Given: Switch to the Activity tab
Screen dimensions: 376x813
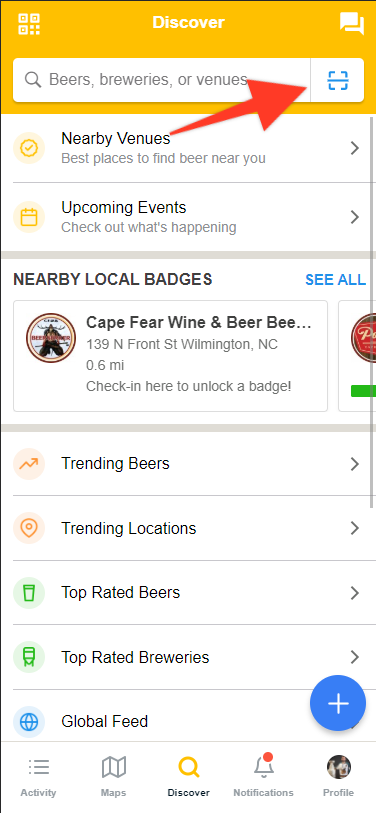Looking at the screenshot, I should click(38, 776).
